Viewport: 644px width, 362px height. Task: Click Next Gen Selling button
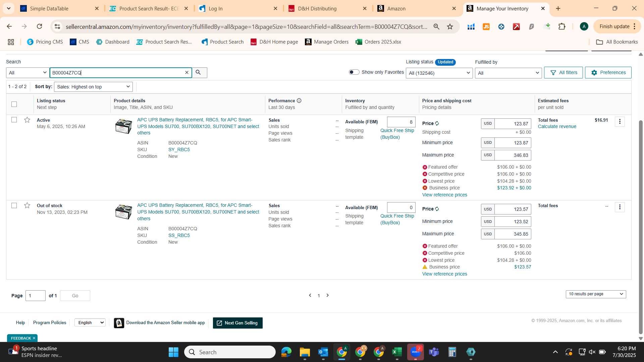tap(238, 323)
